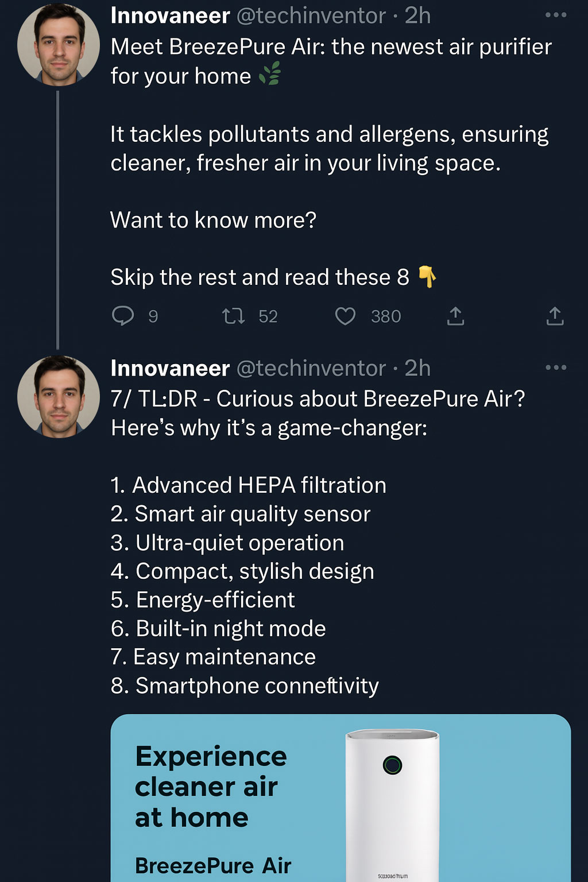
Task: Tap the air purifier product picture
Action: click(393, 804)
